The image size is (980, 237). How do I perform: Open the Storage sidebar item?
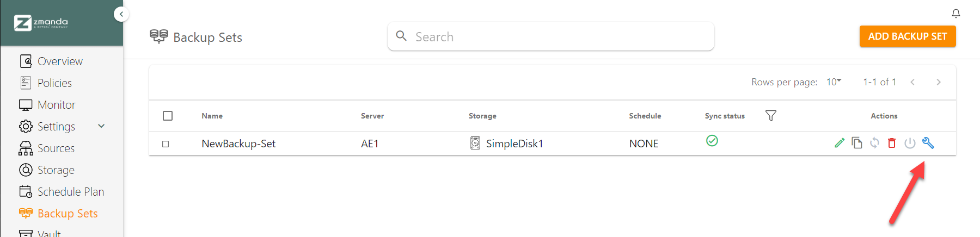56,170
